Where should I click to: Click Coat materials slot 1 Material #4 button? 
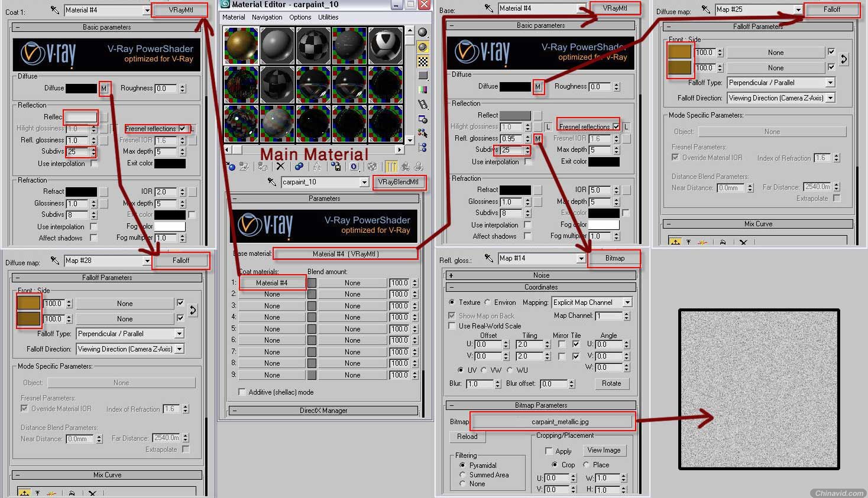pos(272,283)
